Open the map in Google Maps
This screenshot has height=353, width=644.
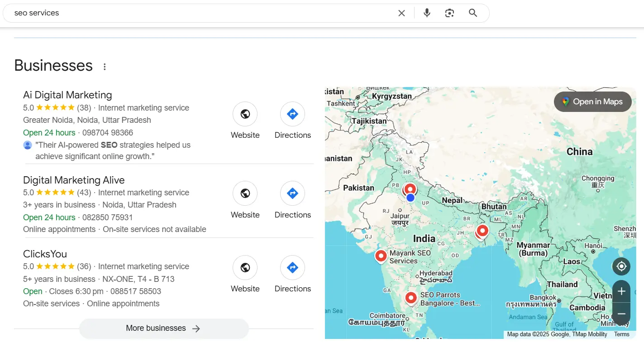[x=592, y=102]
